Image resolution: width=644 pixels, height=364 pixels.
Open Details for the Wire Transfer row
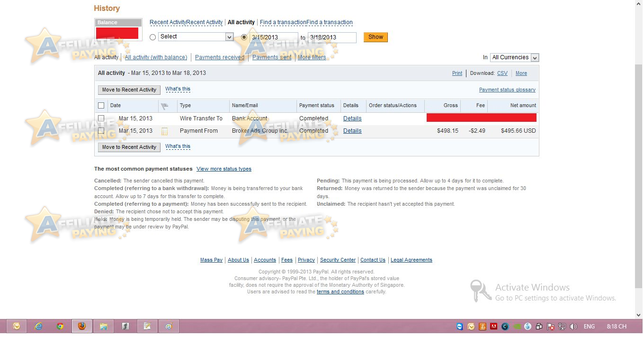point(352,118)
